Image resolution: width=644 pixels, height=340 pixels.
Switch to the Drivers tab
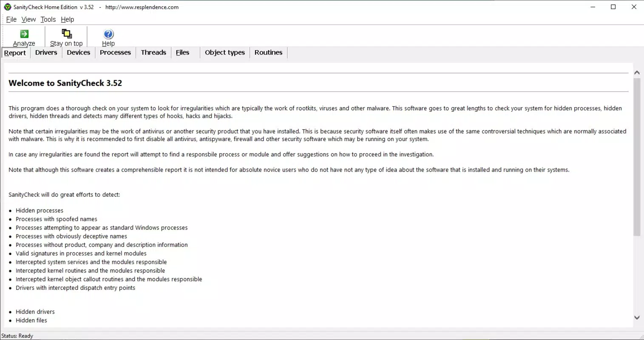46,52
